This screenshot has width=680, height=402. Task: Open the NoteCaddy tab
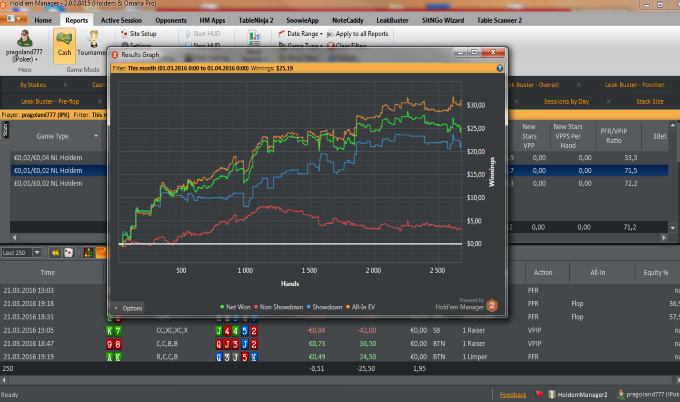tap(347, 20)
